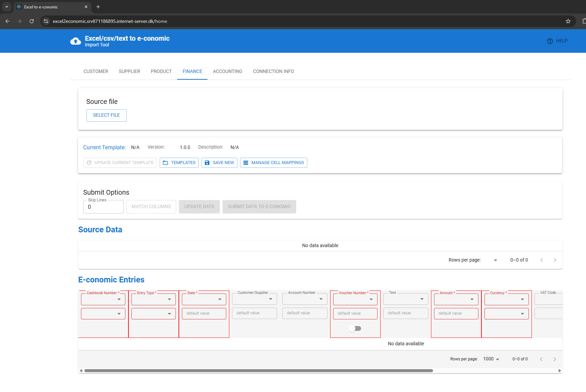Select the FINANCE tab

[x=192, y=71]
